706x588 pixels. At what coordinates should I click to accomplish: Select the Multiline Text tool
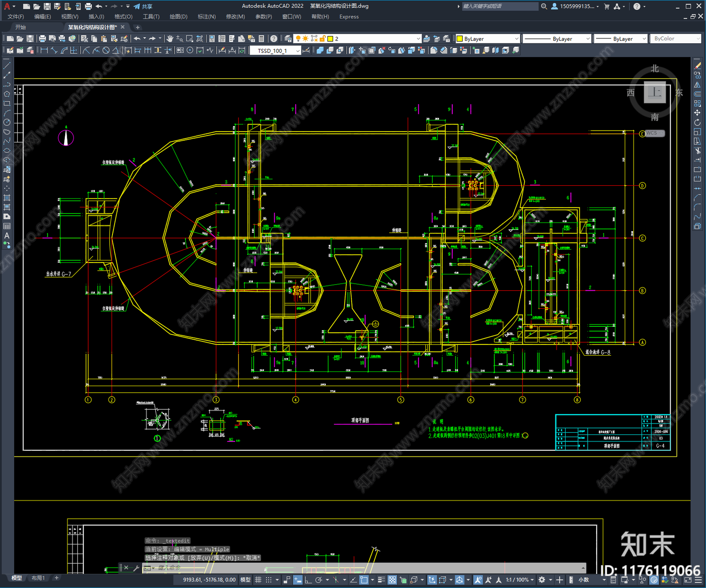7,236
